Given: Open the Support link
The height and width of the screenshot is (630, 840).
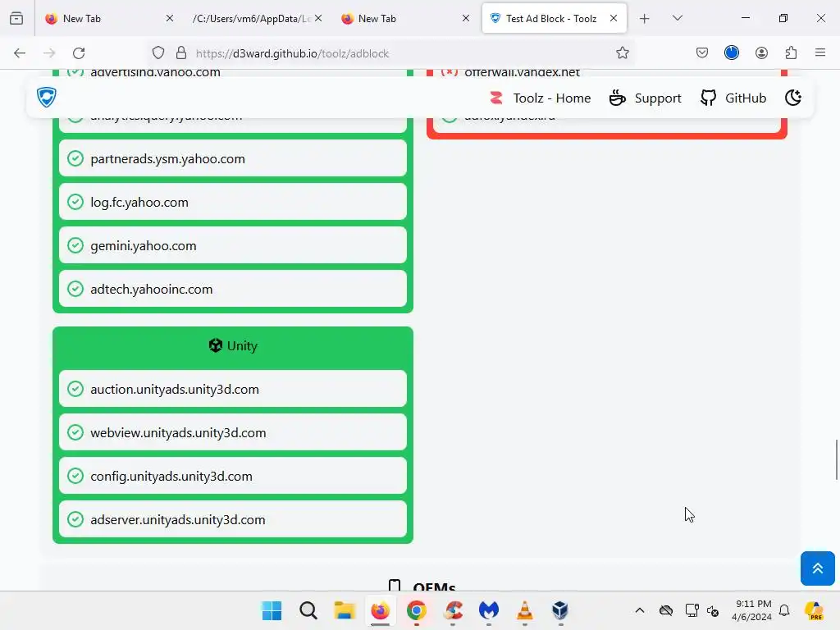Looking at the screenshot, I should [646, 98].
